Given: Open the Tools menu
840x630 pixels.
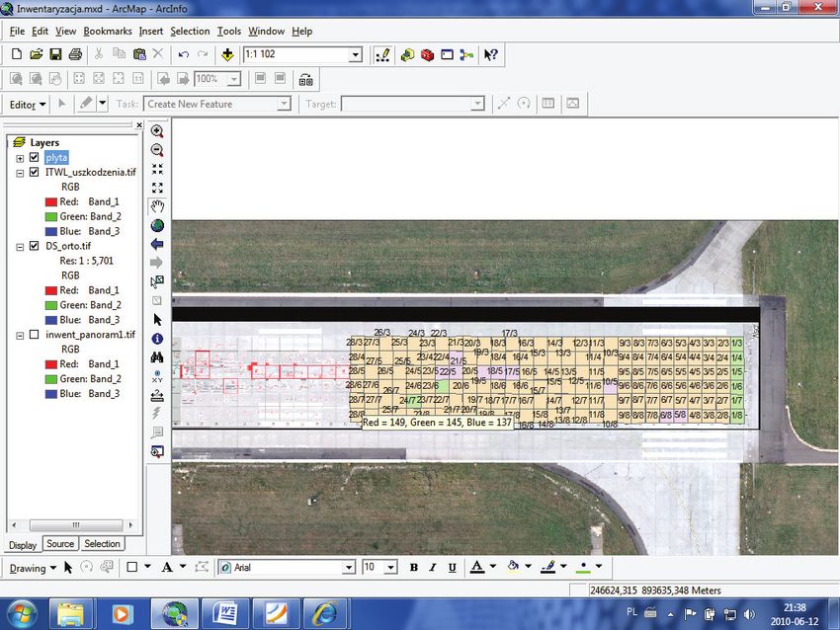Looking at the screenshot, I should (229, 31).
